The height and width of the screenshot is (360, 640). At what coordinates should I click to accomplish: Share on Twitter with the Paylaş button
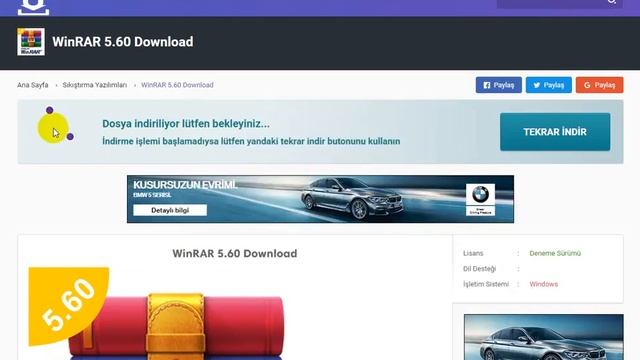(549, 85)
